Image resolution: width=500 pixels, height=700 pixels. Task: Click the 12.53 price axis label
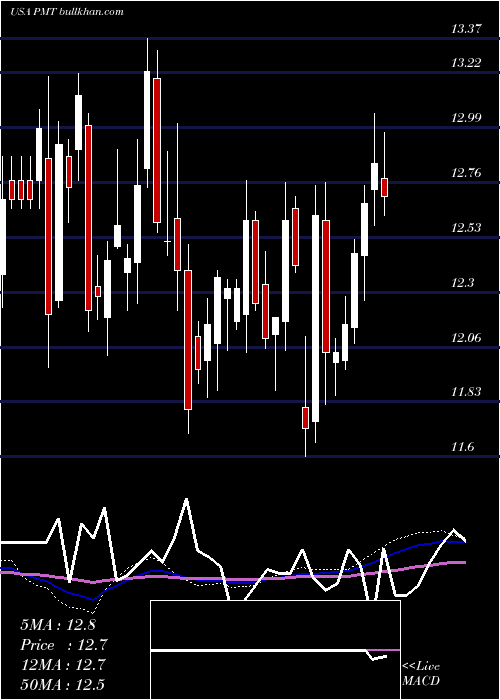pyautogui.click(x=466, y=228)
